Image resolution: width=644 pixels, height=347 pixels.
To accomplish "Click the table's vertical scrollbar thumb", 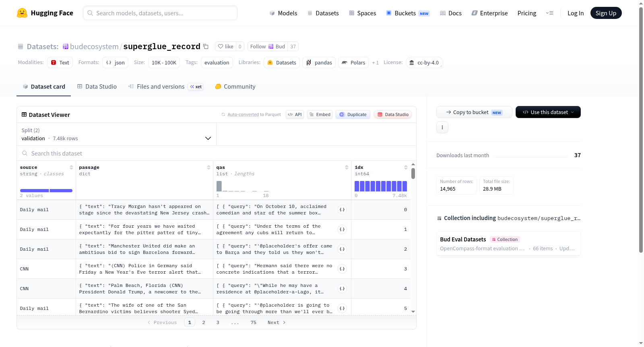I will (413, 173).
